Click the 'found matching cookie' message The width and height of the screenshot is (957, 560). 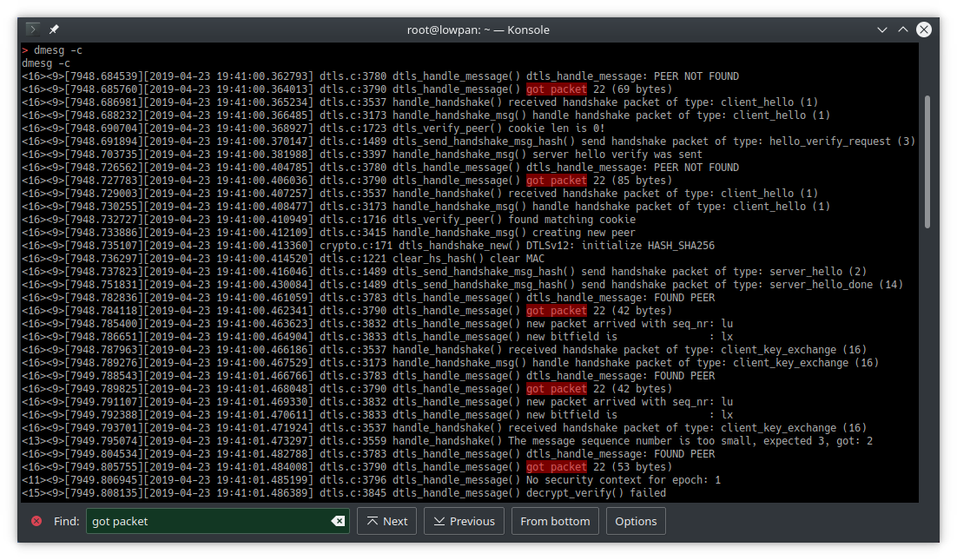[x=571, y=220]
